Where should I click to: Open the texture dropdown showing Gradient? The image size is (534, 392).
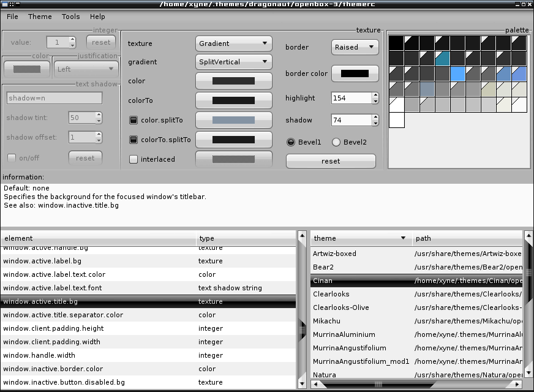click(233, 43)
